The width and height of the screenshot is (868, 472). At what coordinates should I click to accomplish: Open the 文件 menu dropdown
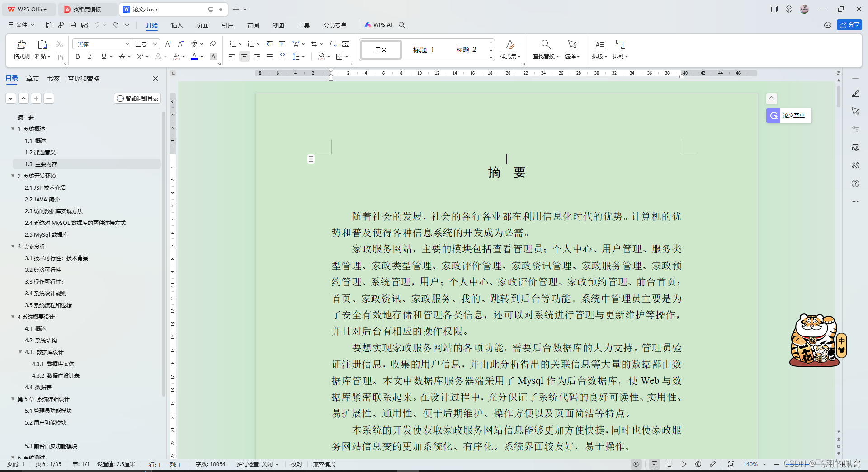pyautogui.click(x=22, y=25)
